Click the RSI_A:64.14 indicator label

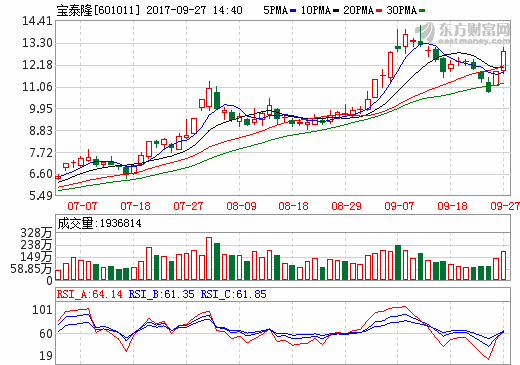(x=89, y=294)
